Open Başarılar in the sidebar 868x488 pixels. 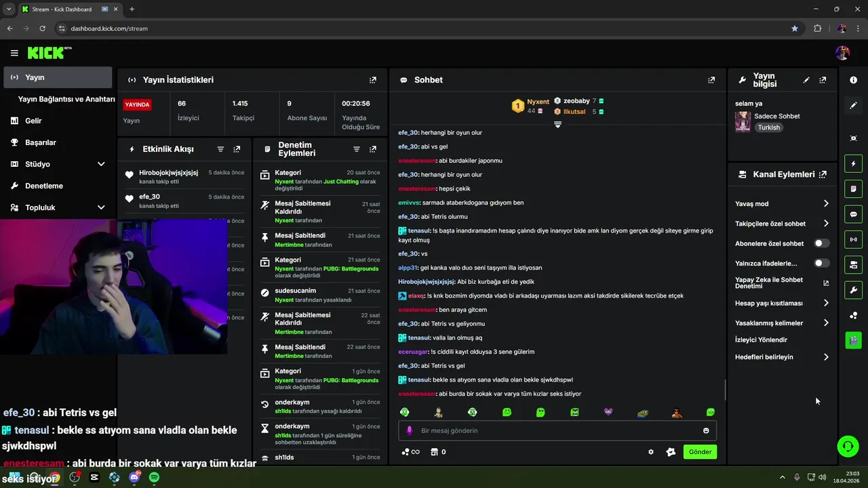click(58, 142)
